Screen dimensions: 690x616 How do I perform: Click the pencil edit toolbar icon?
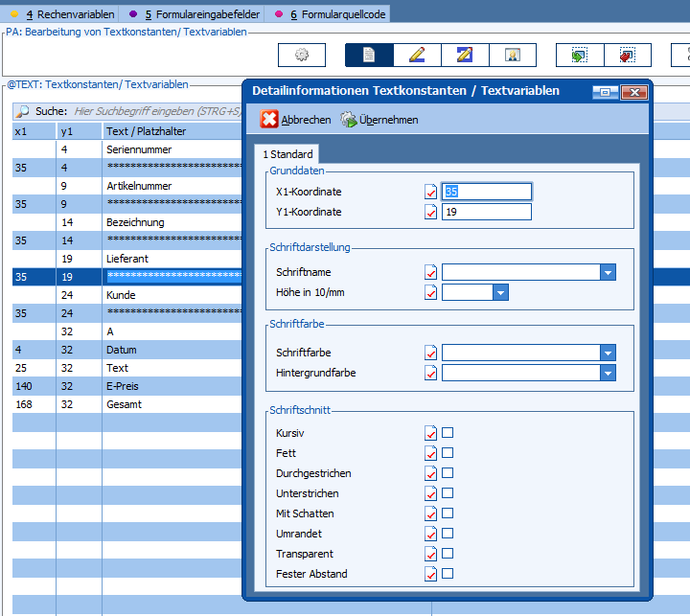417,56
